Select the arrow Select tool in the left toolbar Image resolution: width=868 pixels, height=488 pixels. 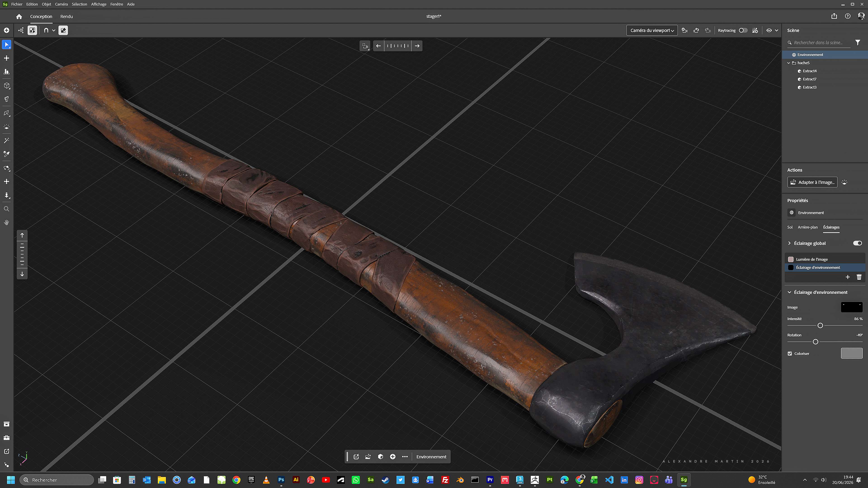click(x=6, y=45)
